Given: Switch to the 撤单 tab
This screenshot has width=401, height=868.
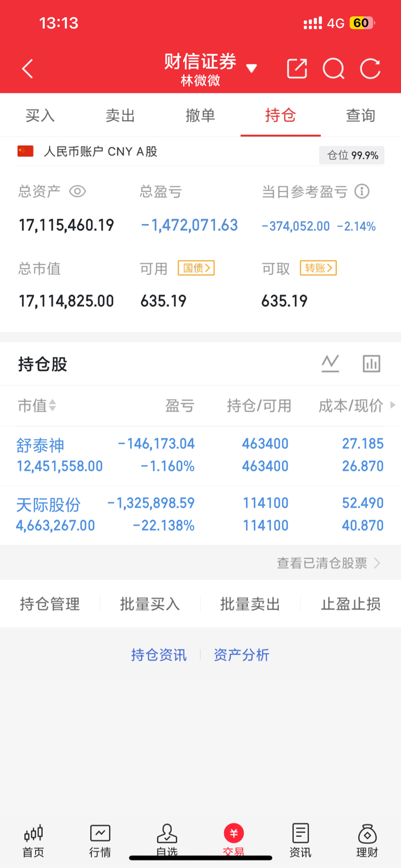Looking at the screenshot, I should click(200, 115).
